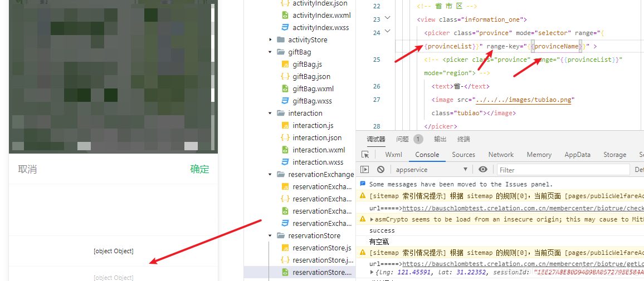The image size is (644, 281).
Task: Click the interaction.js yellow icon
Action: click(x=285, y=126)
